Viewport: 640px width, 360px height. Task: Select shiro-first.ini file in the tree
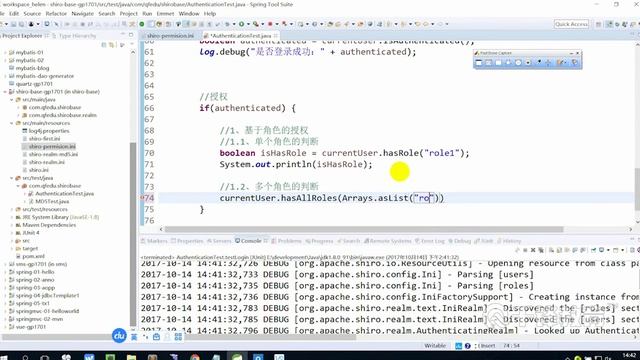tap(41, 139)
